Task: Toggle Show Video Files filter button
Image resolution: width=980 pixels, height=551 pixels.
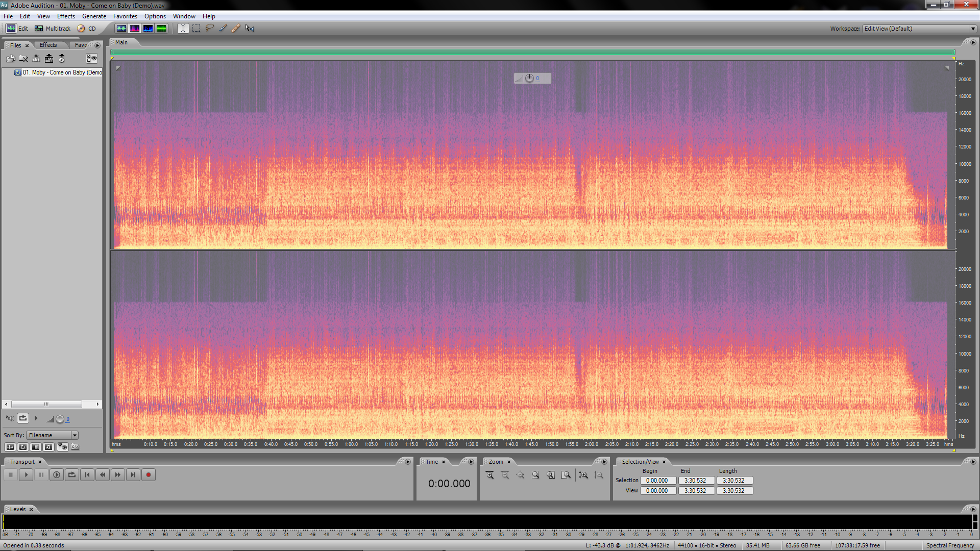Action: coord(35,447)
